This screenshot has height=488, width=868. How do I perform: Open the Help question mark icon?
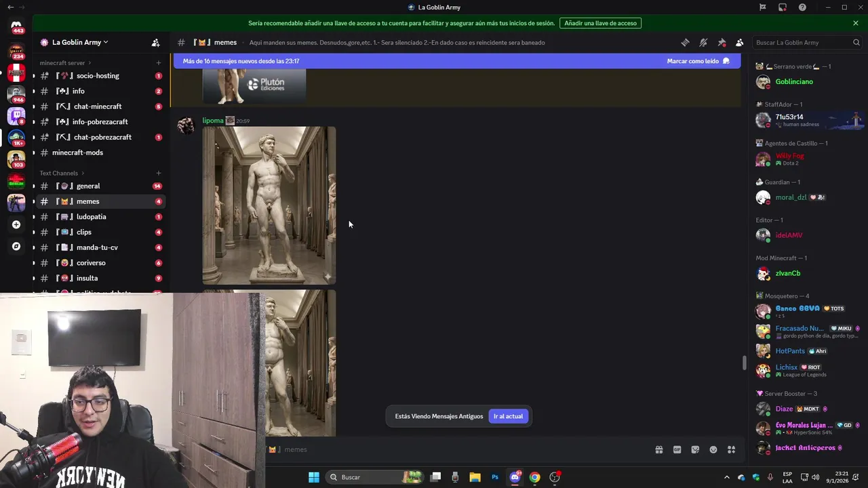click(x=802, y=7)
